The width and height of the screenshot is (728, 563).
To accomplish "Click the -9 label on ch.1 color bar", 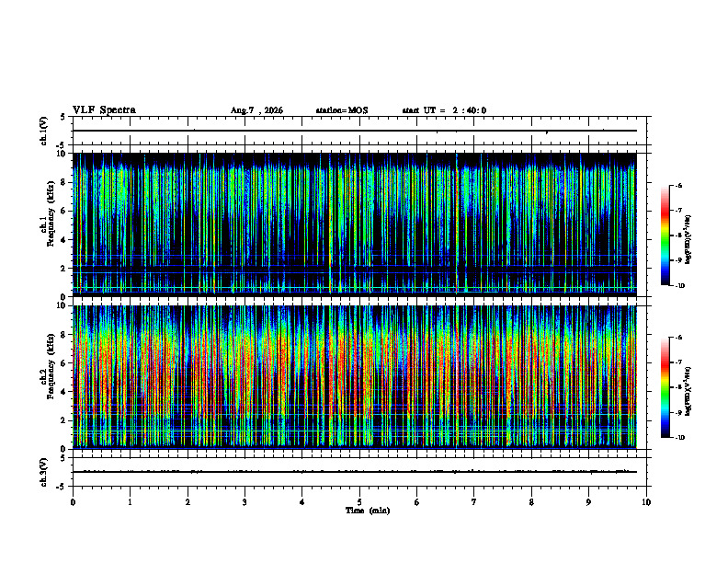I will coord(678,260).
